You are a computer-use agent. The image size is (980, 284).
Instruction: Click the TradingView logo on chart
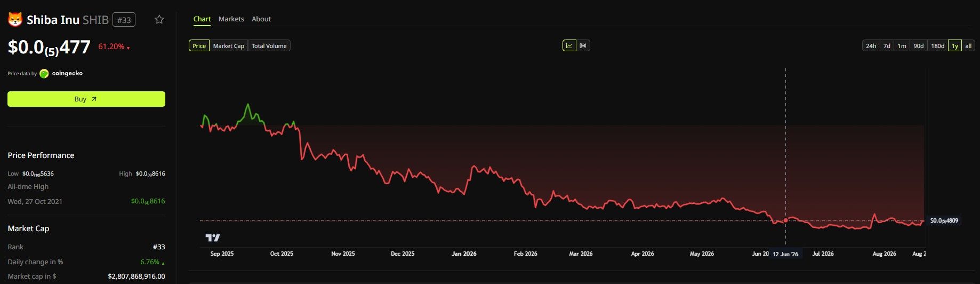coord(213,238)
